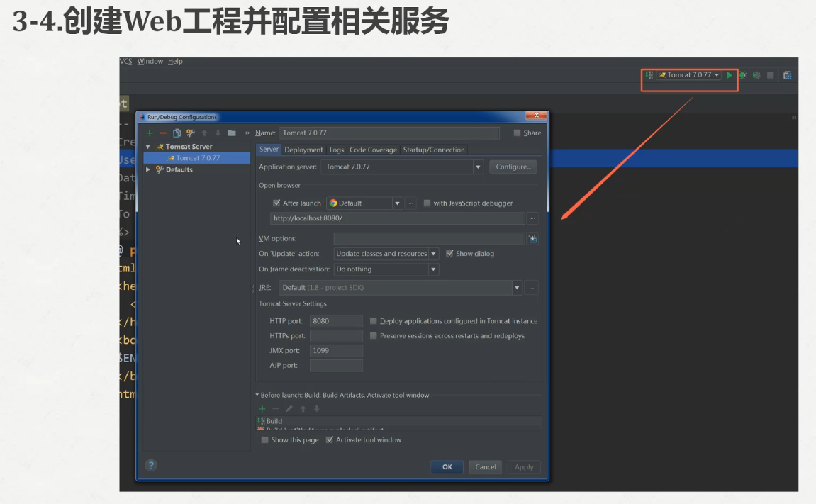Add a before-launch task
The image size is (816, 504).
pyautogui.click(x=262, y=409)
